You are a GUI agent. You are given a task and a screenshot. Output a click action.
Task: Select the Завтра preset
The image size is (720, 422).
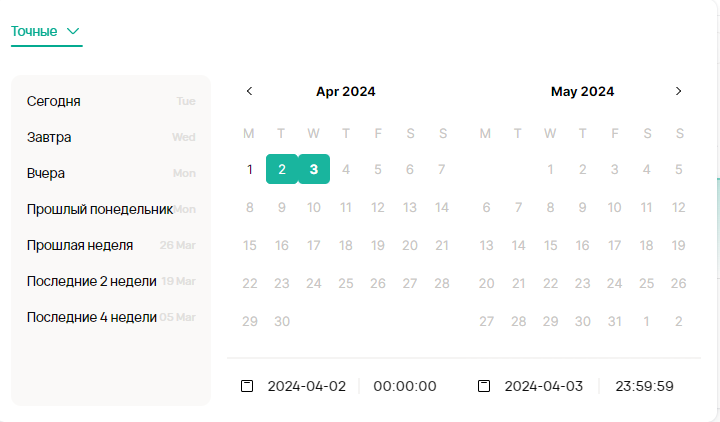tap(49, 137)
